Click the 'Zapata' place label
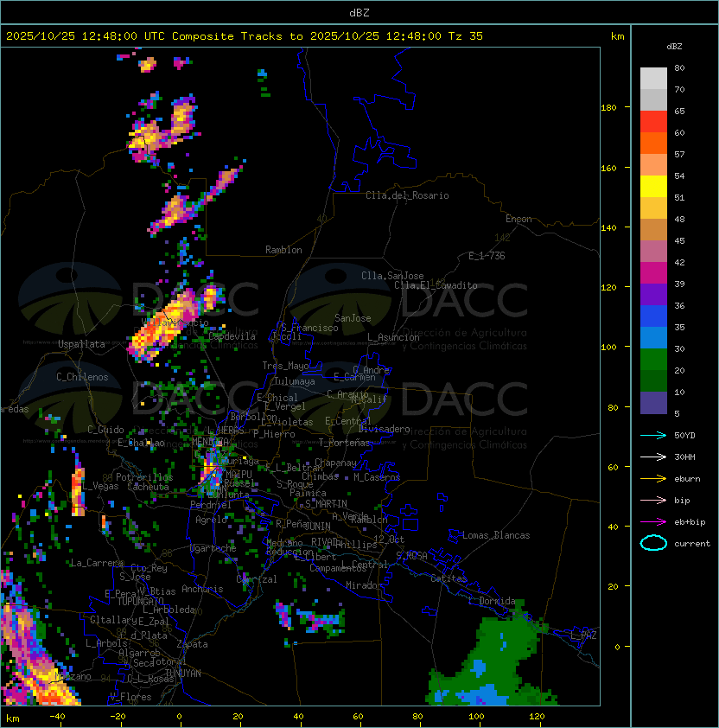This screenshot has width=719, height=728. (x=192, y=644)
